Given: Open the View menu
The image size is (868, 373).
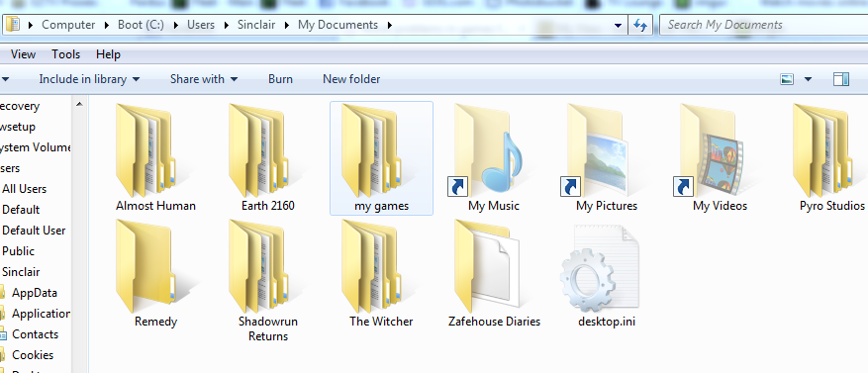Looking at the screenshot, I should (23, 54).
